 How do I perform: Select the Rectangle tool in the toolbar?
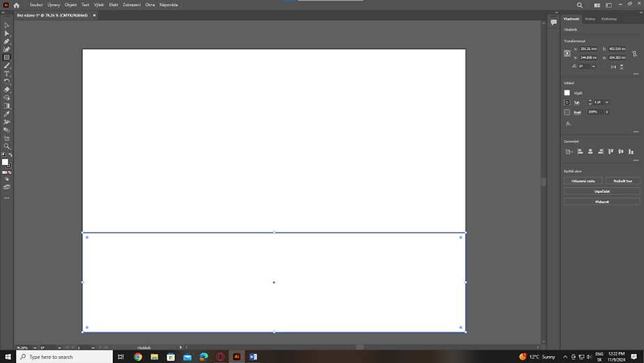click(7, 58)
